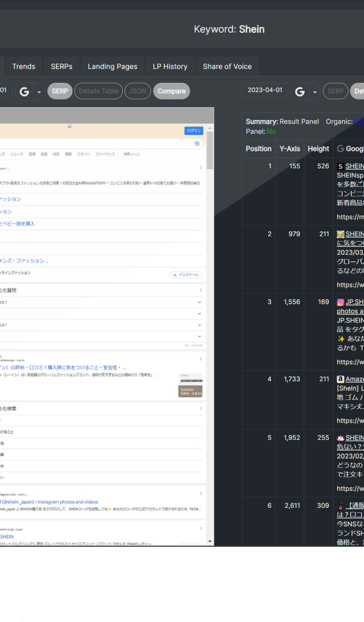The width and height of the screenshot is (364, 622).
Task: Click the Instagram favicon in row 3
Action: point(340,302)
